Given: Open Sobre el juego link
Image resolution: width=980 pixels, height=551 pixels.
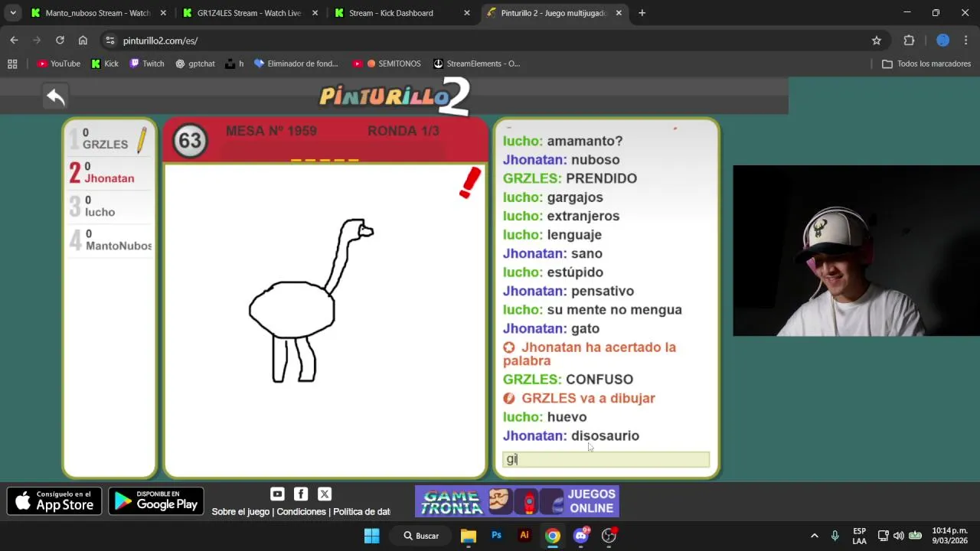Looking at the screenshot, I should click(240, 512).
